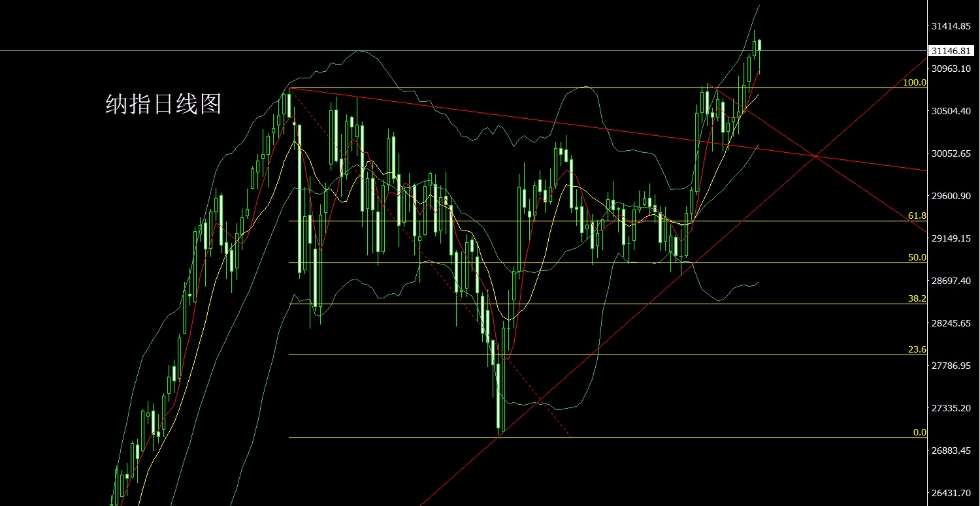Click the 31414.85 price axis label
This screenshot has height=506, width=980.
tap(951, 27)
